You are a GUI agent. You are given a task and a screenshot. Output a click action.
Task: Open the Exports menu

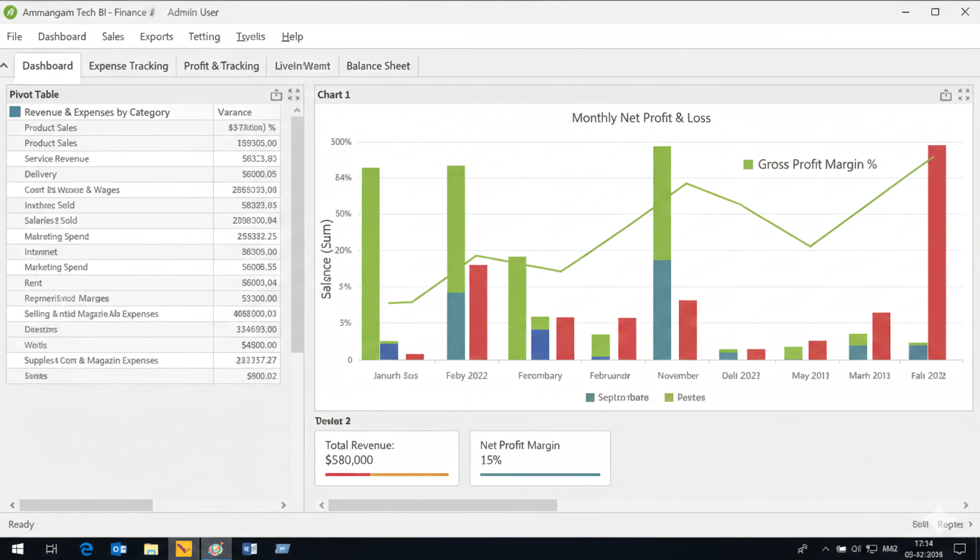coord(156,36)
